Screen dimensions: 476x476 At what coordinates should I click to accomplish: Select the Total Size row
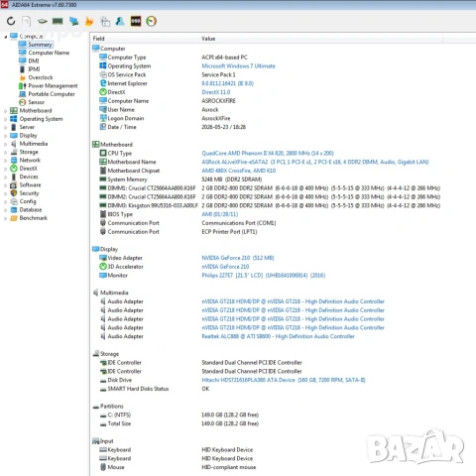coord(178,423)
